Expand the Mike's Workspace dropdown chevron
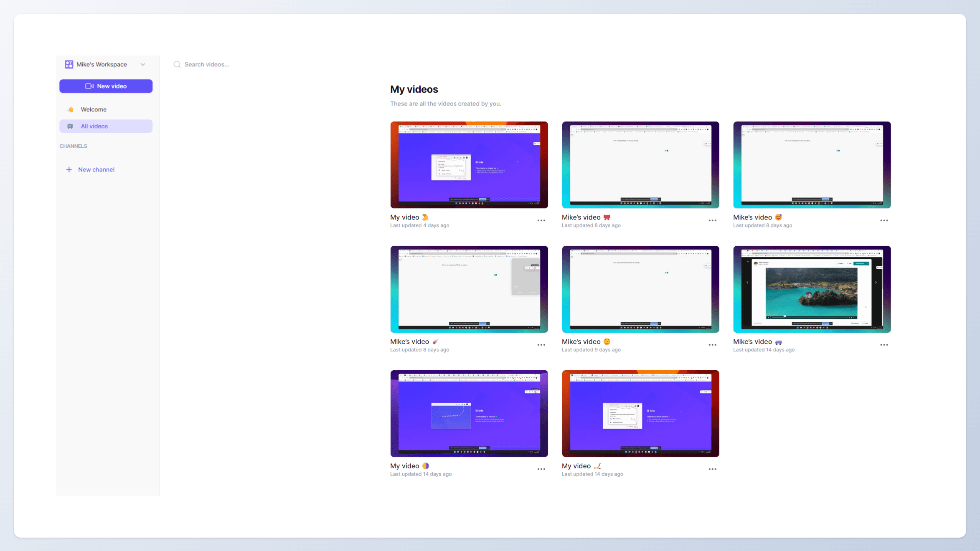980x551 pixels. 143,64
